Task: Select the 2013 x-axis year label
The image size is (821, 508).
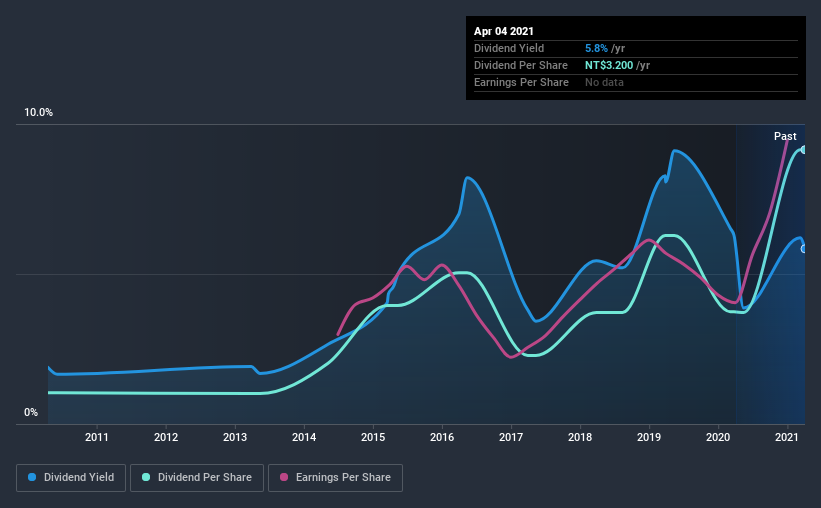Action: pyautogui.click(x=235, y=437)
